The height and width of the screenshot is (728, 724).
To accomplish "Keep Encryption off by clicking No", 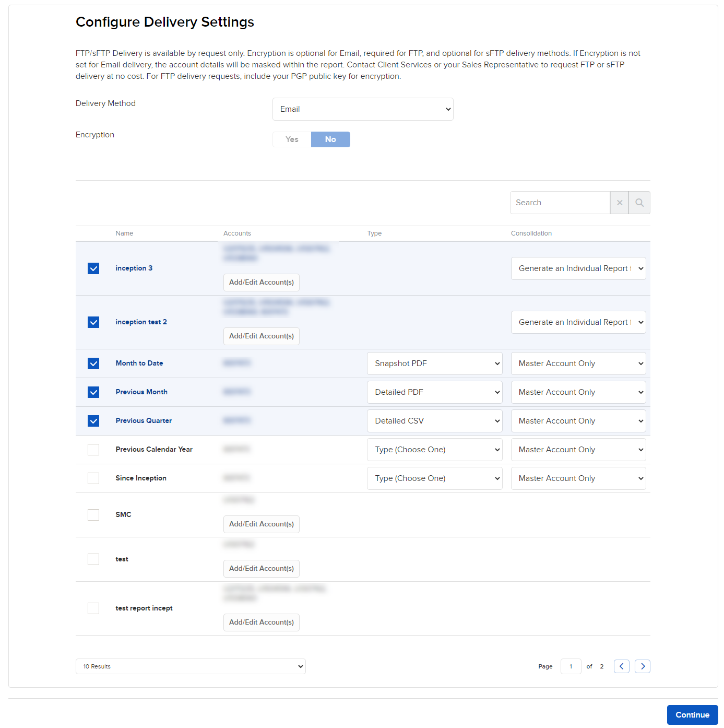I will 330,139.
